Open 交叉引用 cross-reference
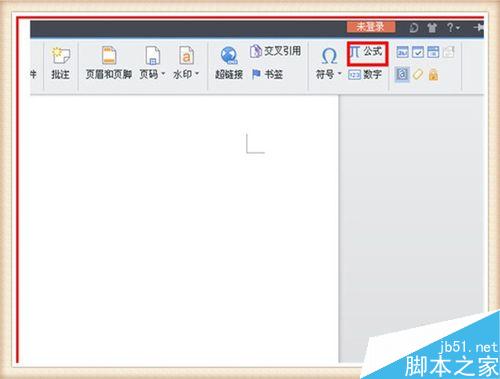Viewport: 500px width, 379px height. point(276,51)
